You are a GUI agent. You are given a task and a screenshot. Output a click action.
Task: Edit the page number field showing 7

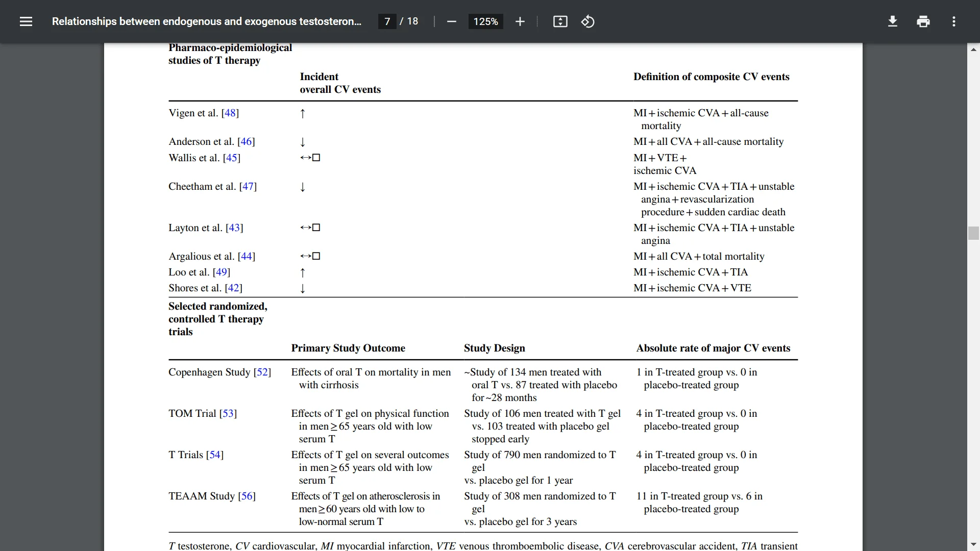click(x=387, y=21)
